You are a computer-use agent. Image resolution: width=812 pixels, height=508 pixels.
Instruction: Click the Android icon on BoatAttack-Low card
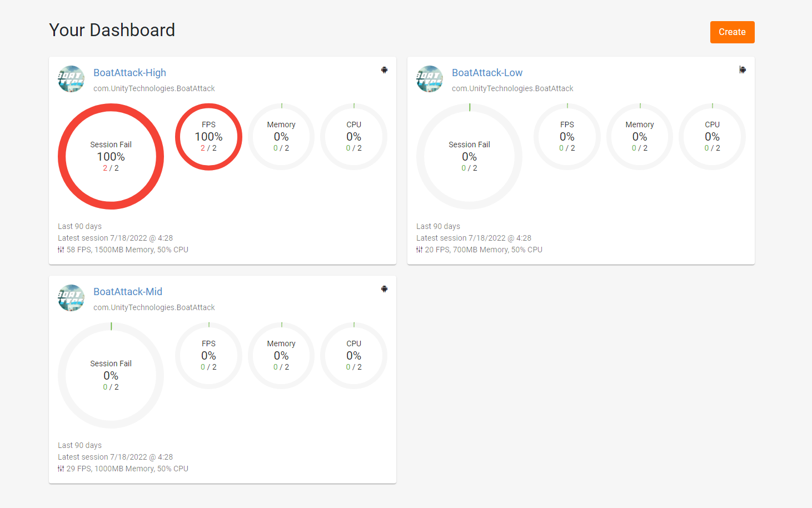(x=743, y=70)
